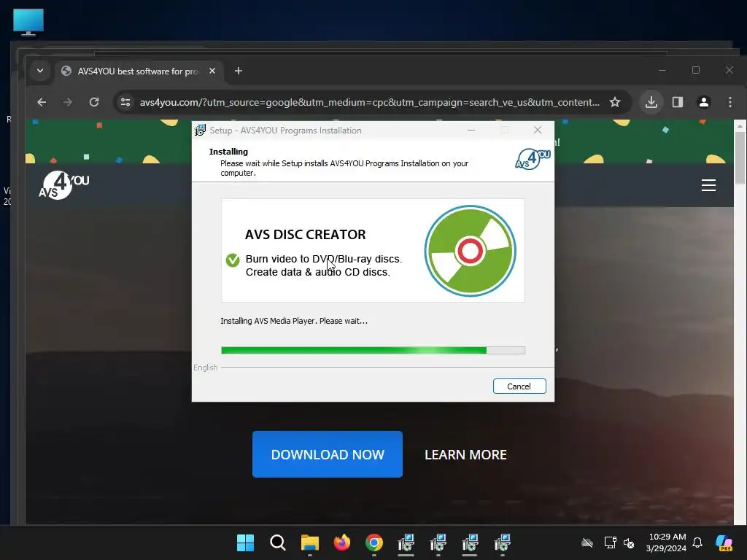This screenshot has width=747, height=560.
Task: Launch Firefox from taskbar
Action: coord(341,542)
